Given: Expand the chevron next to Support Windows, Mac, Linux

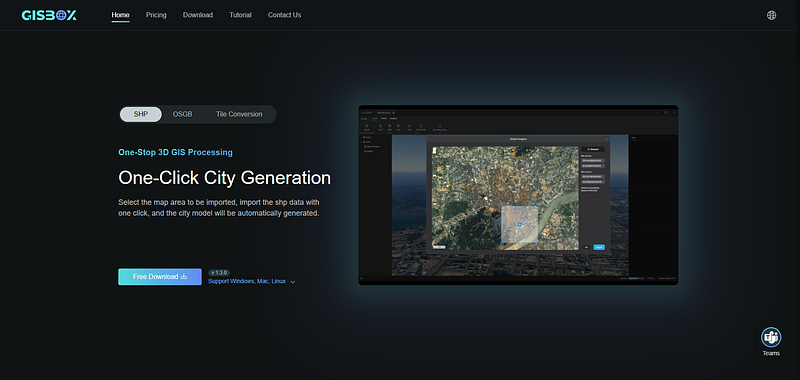Looking at the screenshot, I should point(293,282).
